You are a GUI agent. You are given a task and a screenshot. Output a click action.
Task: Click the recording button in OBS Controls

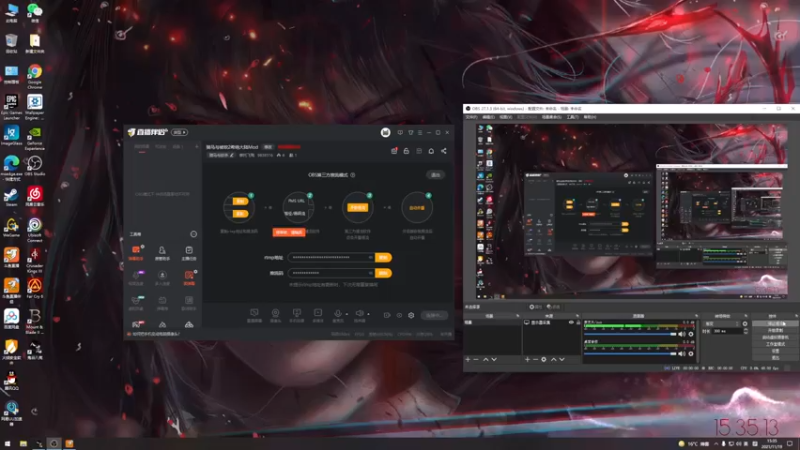coord(775,330)
